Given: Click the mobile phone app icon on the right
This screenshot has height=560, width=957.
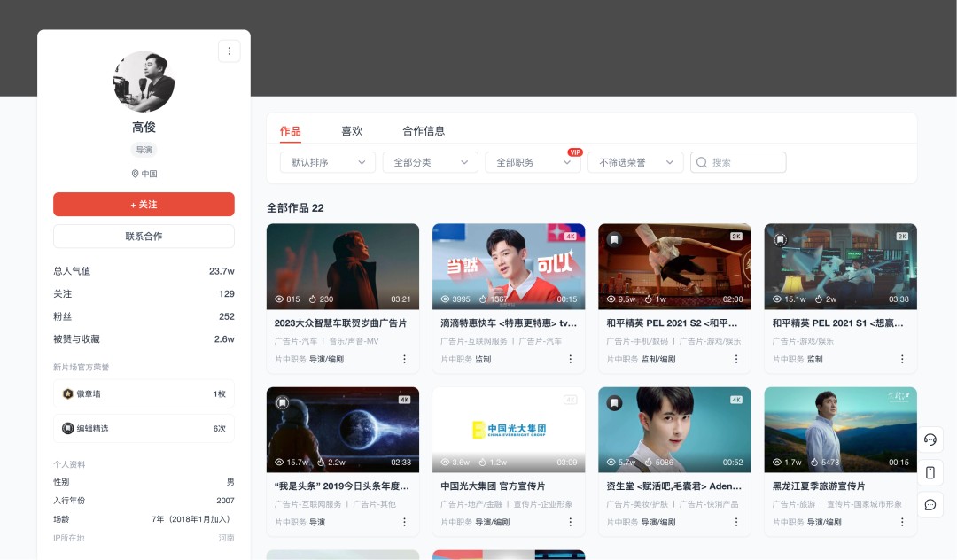Looking at the screenshot, I should click(930, 472).
